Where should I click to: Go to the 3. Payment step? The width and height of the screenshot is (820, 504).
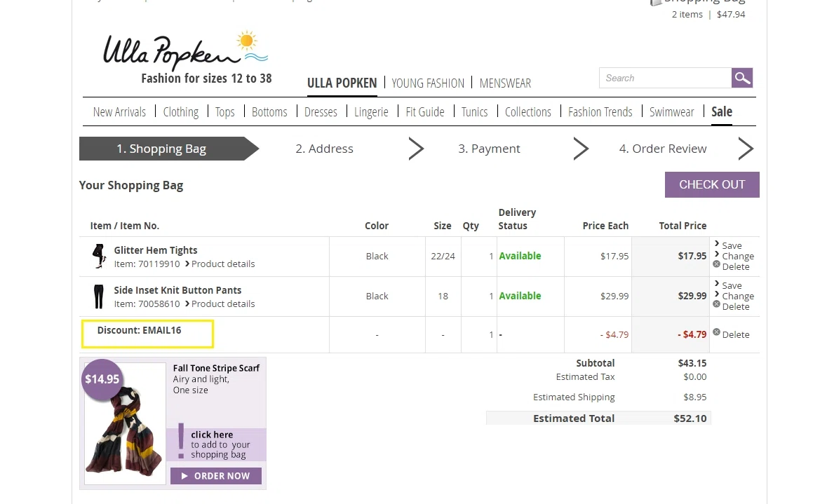coord(489,149)
